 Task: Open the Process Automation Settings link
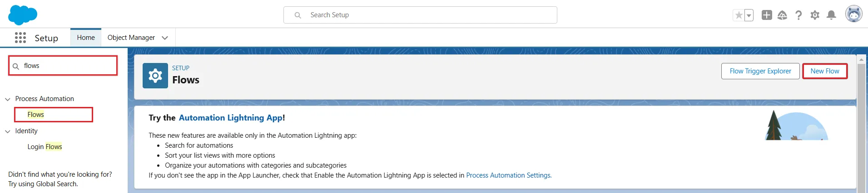coord(508,175)
